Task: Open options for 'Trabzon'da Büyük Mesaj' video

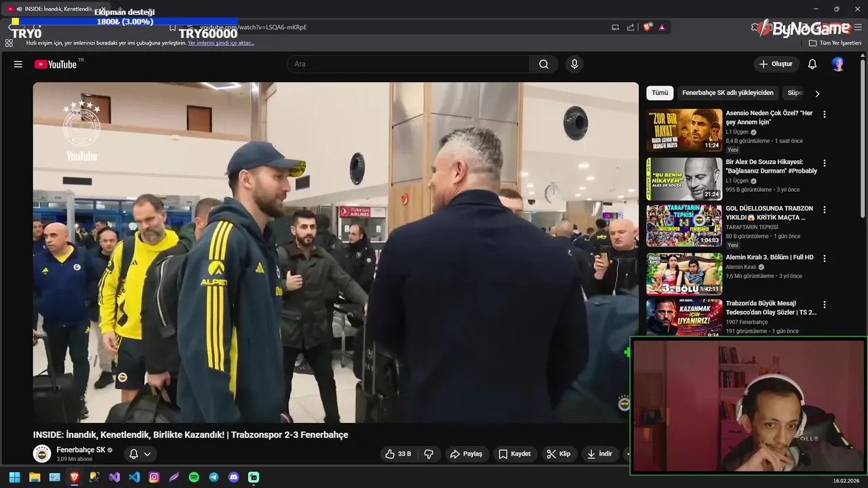Action: (x=825, y=304)
